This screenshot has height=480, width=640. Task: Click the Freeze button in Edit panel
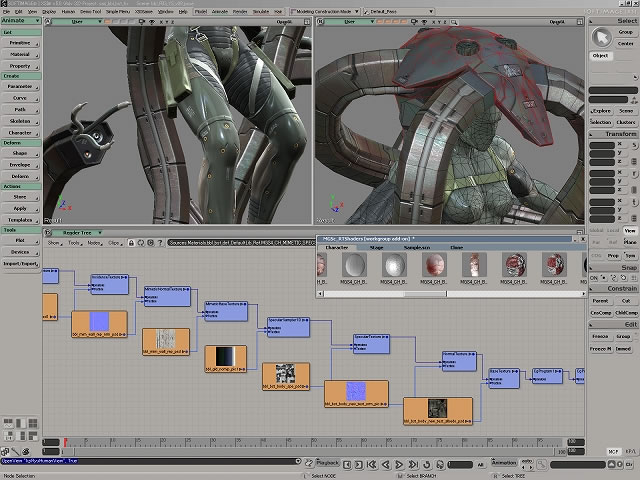pyautogui.click(x=599, y=336)
